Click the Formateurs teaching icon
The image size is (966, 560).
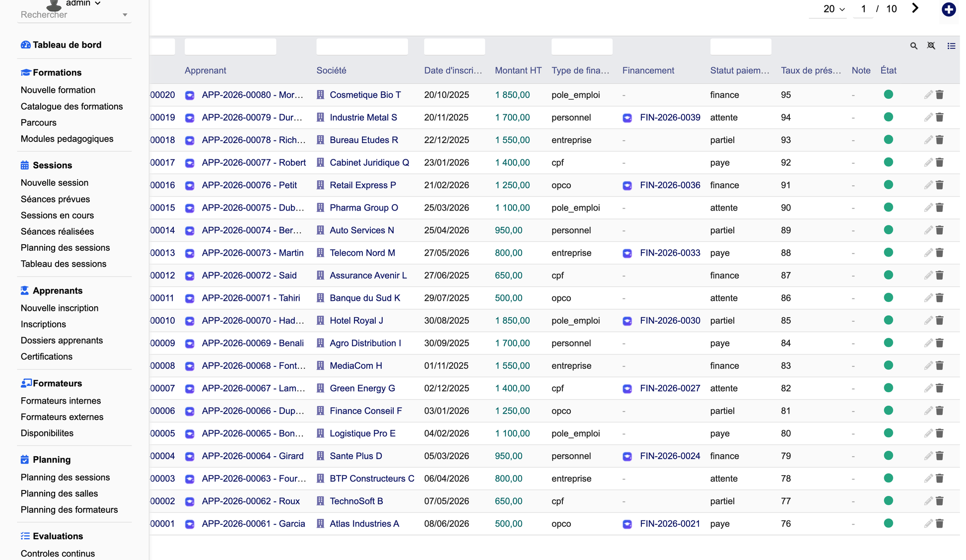pyautogui.click(x=26, y=383)
